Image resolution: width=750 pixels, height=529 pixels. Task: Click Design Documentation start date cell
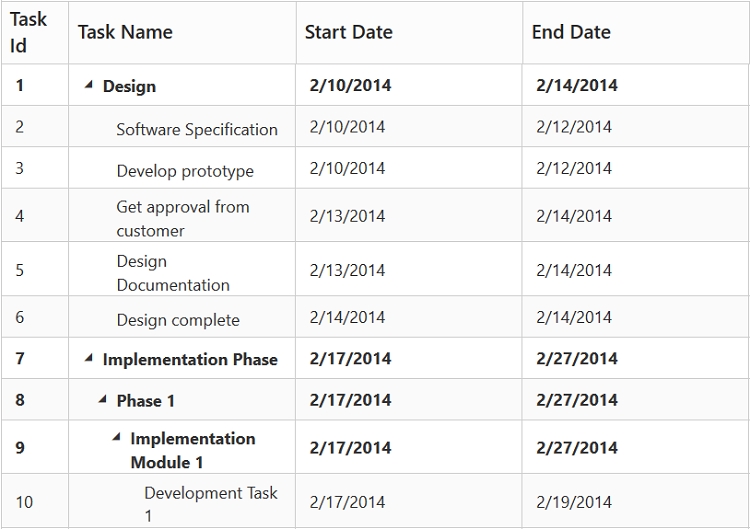pos(347,270)
